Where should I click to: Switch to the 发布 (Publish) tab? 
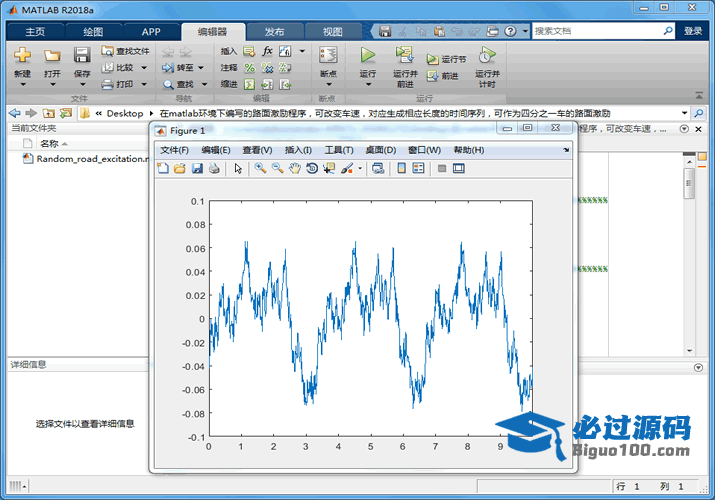coord(275,31)
